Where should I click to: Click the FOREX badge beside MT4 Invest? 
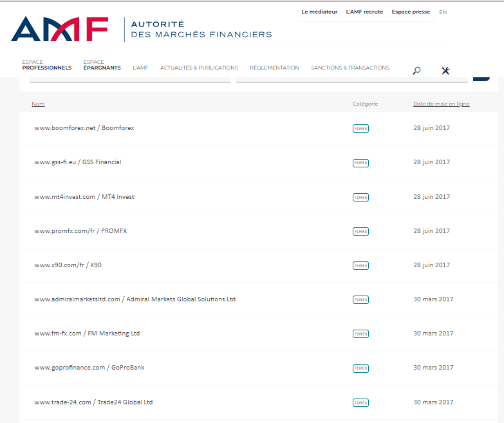[360, 197]
